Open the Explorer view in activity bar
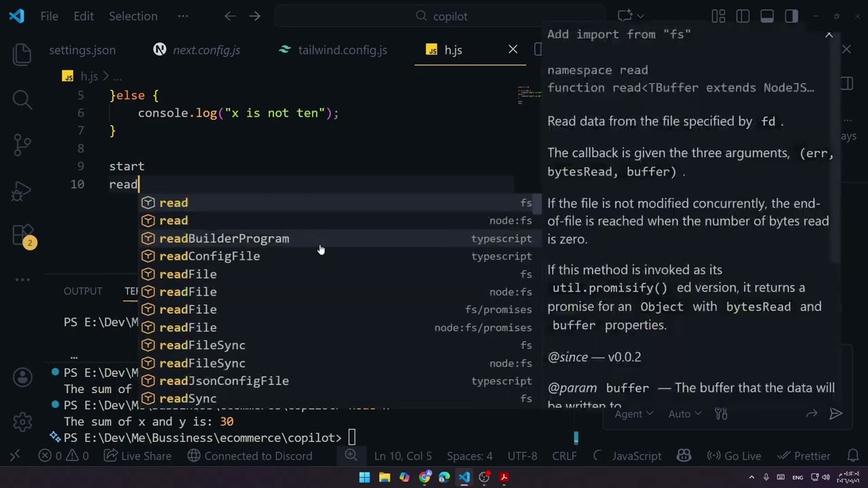The height and width of the screenshot is (488, 868). (x=22, y=54)
